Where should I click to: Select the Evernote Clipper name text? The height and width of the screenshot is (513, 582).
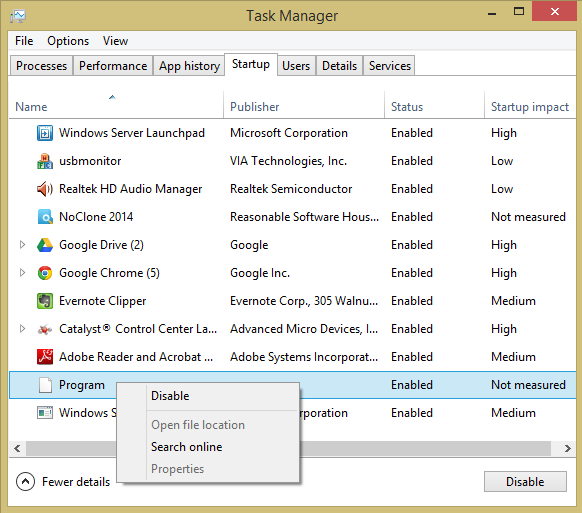pyautogui.click(x=103, y=301)
